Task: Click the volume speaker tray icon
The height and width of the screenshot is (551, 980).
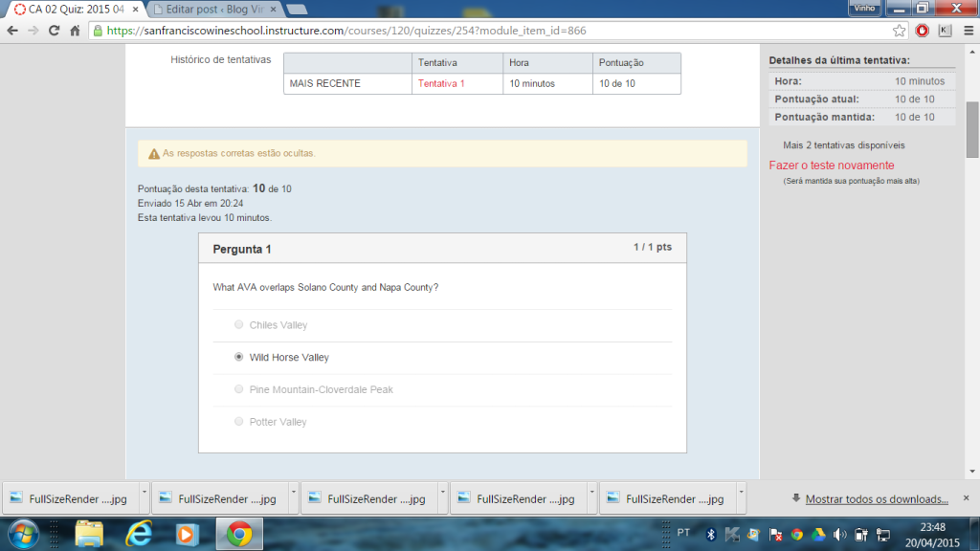Action: pyautogui.click(x=839, y=534)
